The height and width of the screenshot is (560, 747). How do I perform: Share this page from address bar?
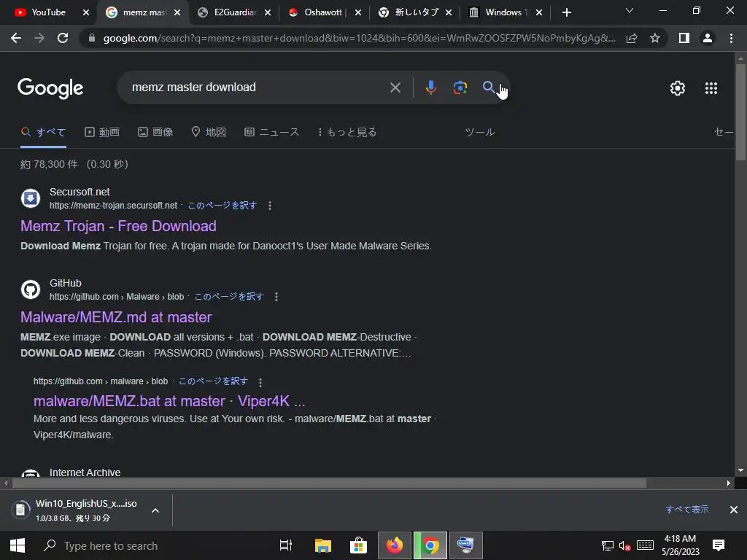632,38
